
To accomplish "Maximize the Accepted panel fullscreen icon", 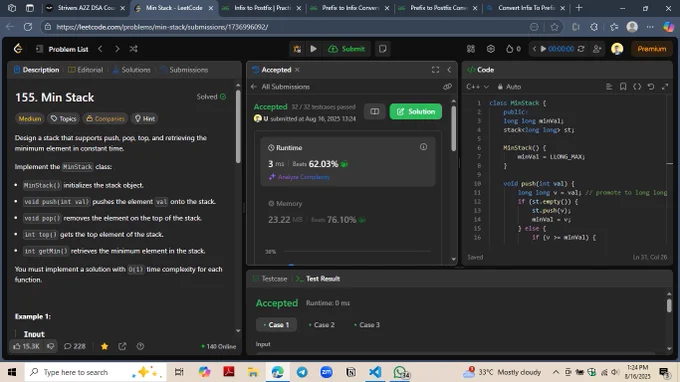I will [x=435, y=70].
